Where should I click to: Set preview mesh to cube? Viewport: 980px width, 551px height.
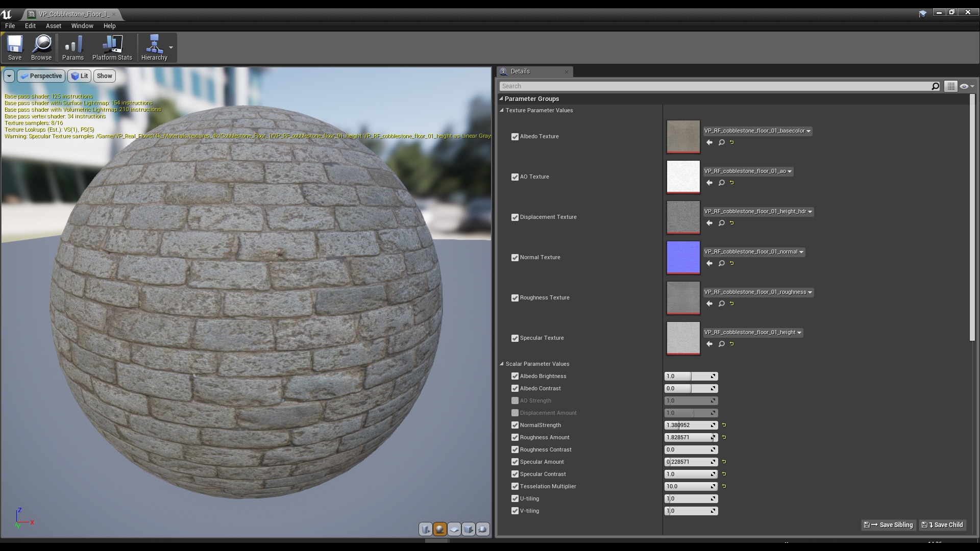[468, 529]
